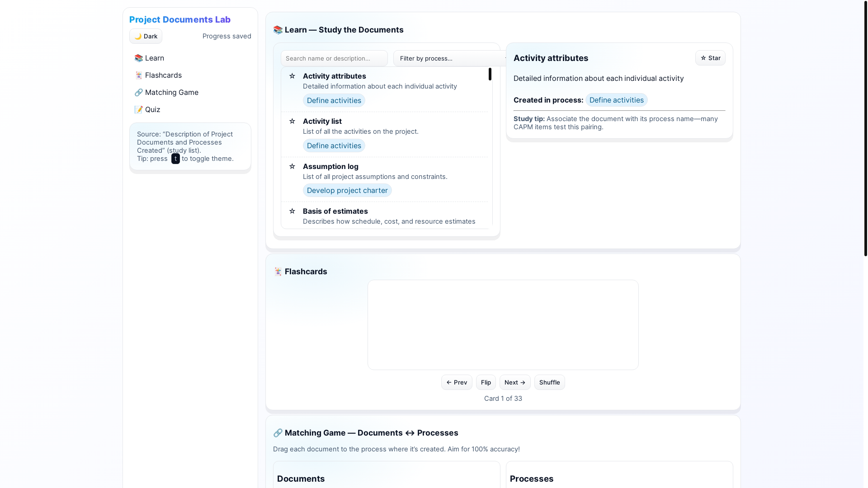Click the t keyboard shortcut badge
Image resolution: width=868 pixels, height=488 pixels.
point(175,159)
